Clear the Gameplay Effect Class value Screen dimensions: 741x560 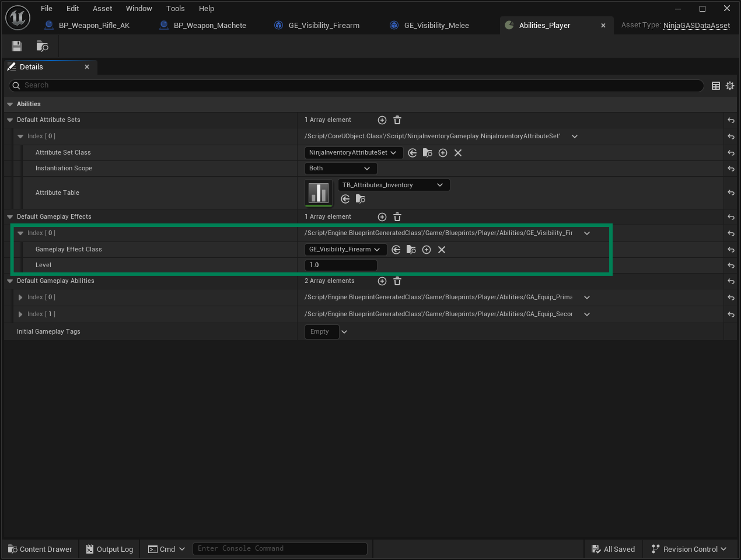[x=442, y=250]
